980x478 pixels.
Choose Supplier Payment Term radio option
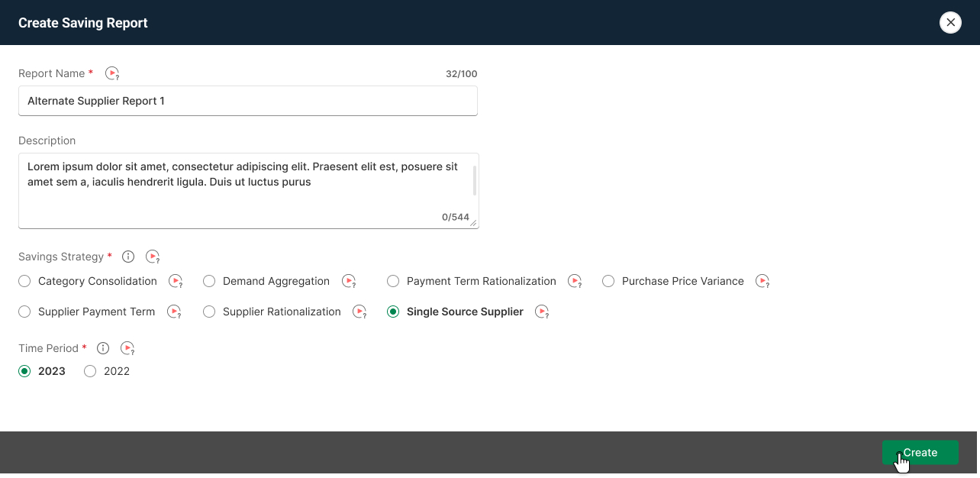(24, 312)
